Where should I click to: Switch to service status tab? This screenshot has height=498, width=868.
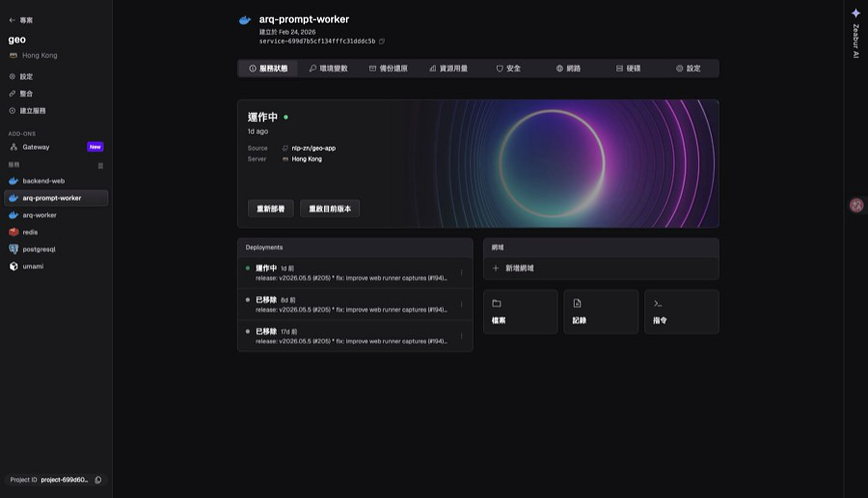coord(268,69)
